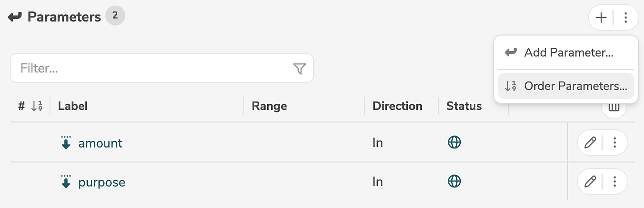Image resolution: width=644 pixels, height=208 pixels.
Task: Open the column chooser icon
Action: coord(614,108)
